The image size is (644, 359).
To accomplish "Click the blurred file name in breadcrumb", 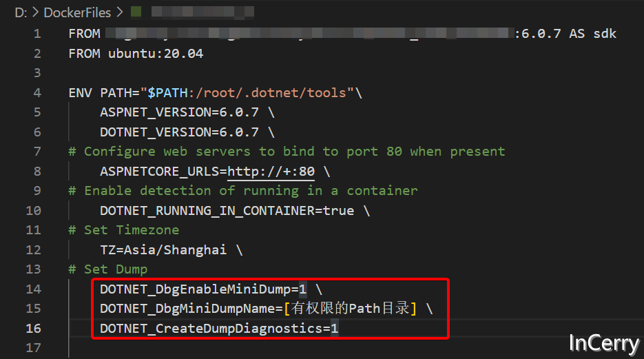I will point(202,12).
